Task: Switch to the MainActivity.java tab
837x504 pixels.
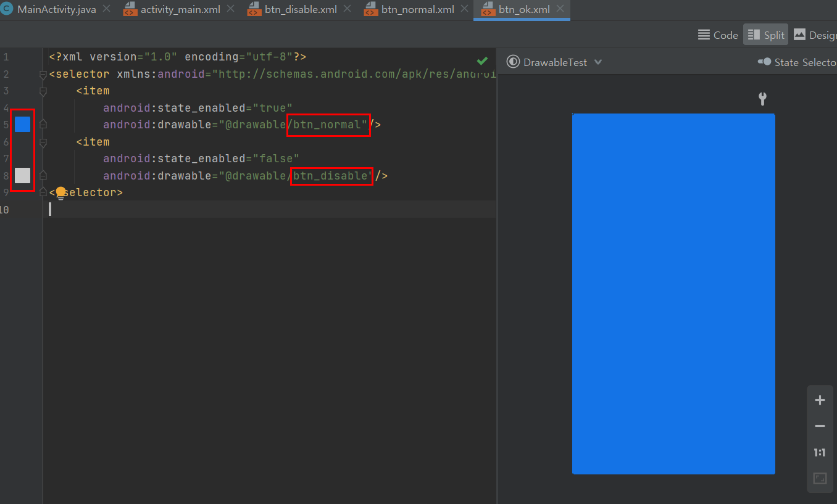Action: click(56, 10)
